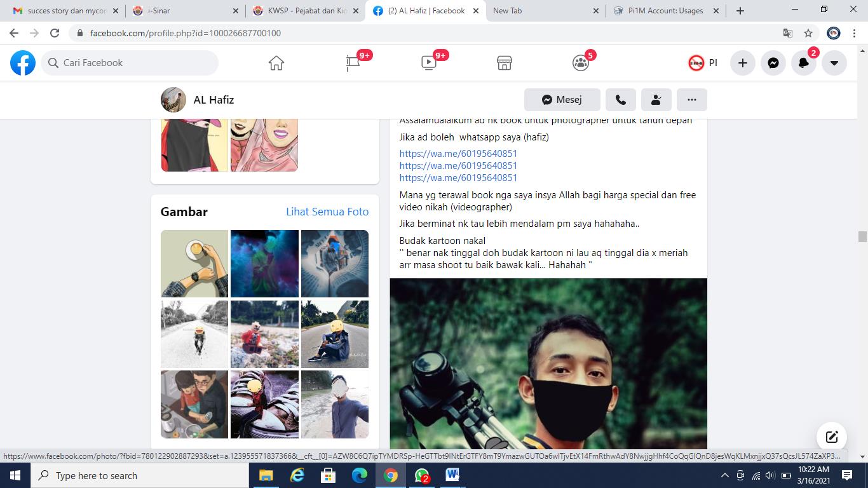The image size is (868, 488).
Task: Click the Mesej button
Action: 562,100
